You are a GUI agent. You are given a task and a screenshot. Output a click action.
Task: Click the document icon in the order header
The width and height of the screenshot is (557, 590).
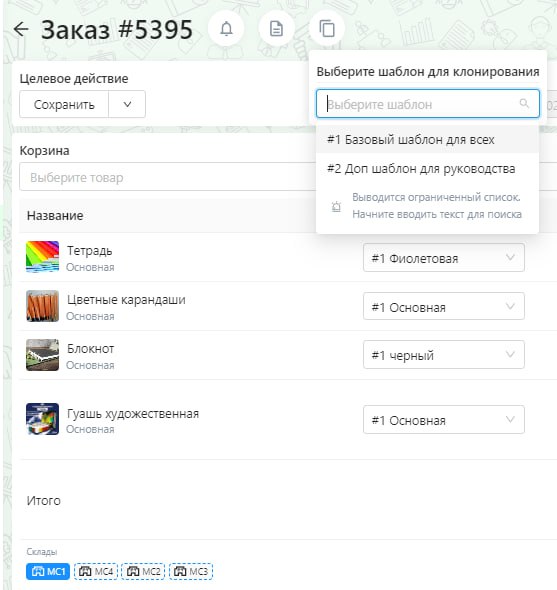coord(276,29)
